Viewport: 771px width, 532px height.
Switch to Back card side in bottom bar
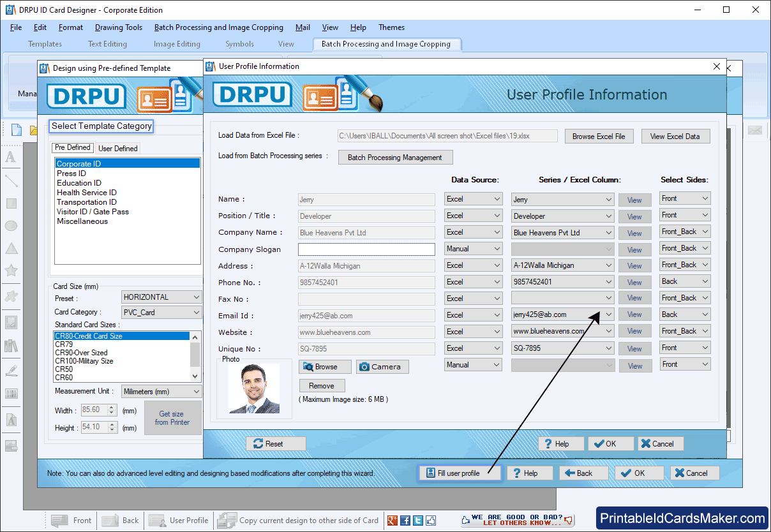(121, 521)
